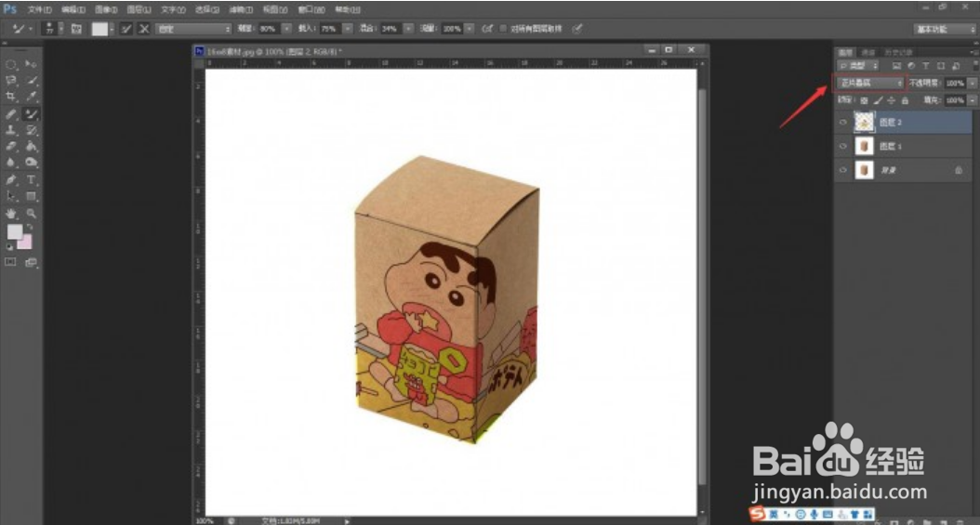Viewport: 980px width, 525px height.
Task: Click the foreground color swatch
Action: (14, 231)
